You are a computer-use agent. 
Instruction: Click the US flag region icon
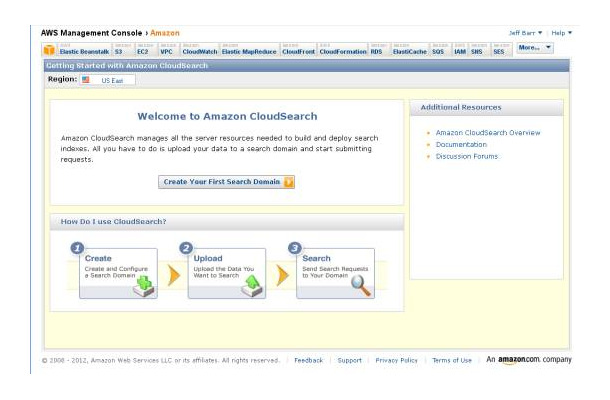pos(86,80)
